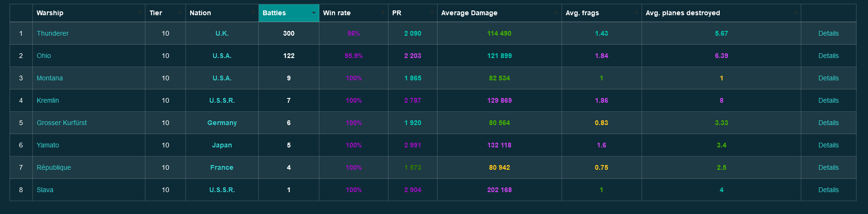Sort by Win rate column
Image resolution: width=868 pixels, height=214 pixels.
[337, 13]
